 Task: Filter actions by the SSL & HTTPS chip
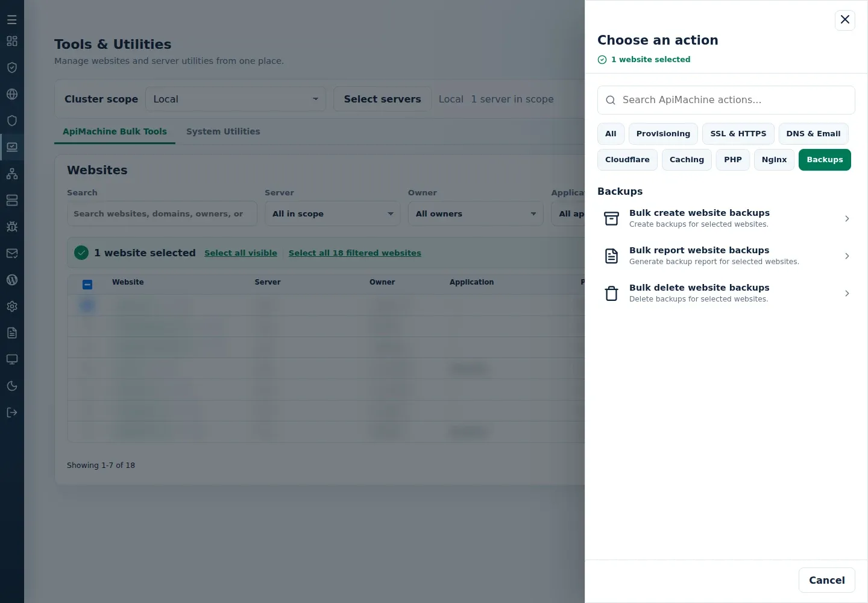tap(738, 134)
